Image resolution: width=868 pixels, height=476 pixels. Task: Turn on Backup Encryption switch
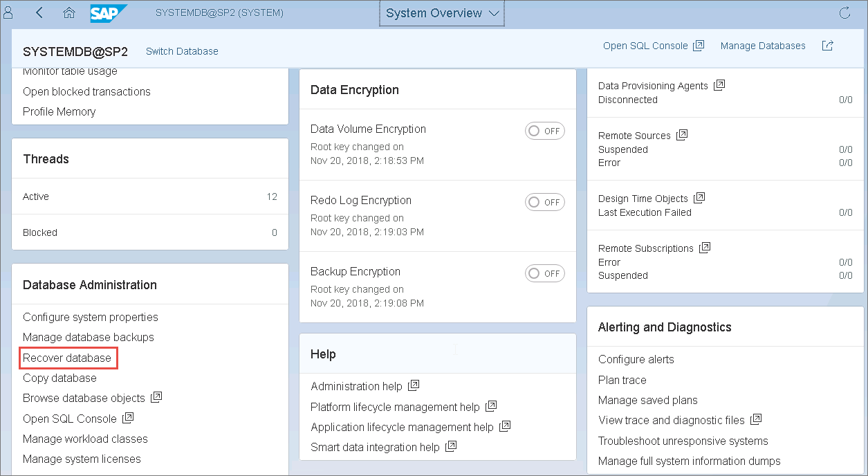[544, 273]
